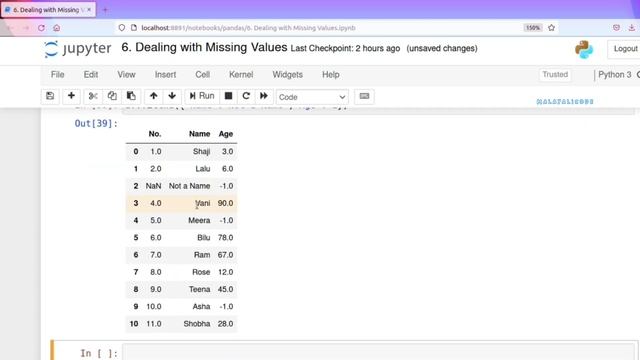Screen dimensions: 640x360
Task: Click the name Teena in table
Action: pos(200,289)
